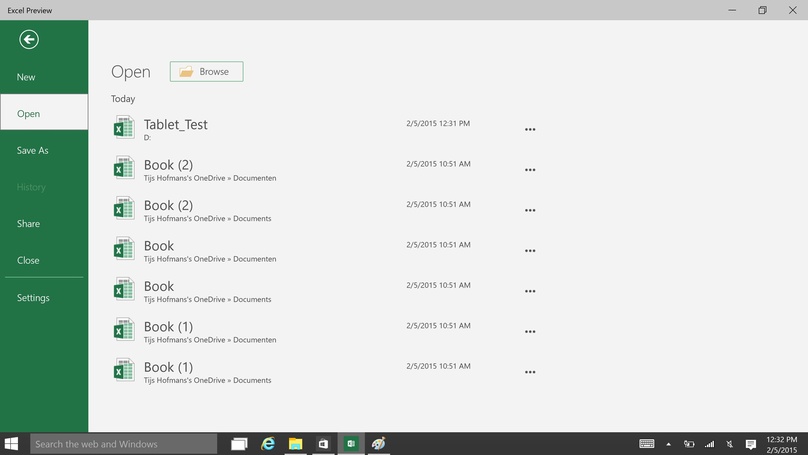808x455 pixels.
Task: Click the battery power tray icon
Action: click(689, 444)
